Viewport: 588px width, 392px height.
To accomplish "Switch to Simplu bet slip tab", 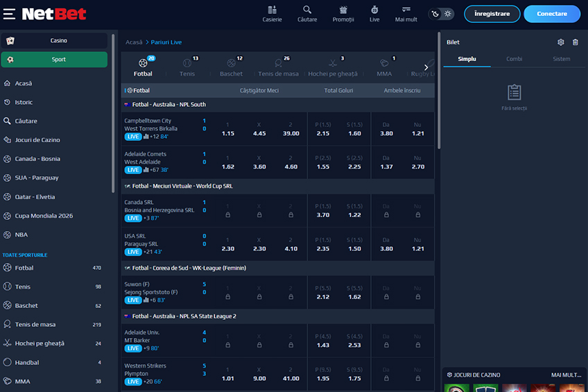I will [x=467, y=59].
